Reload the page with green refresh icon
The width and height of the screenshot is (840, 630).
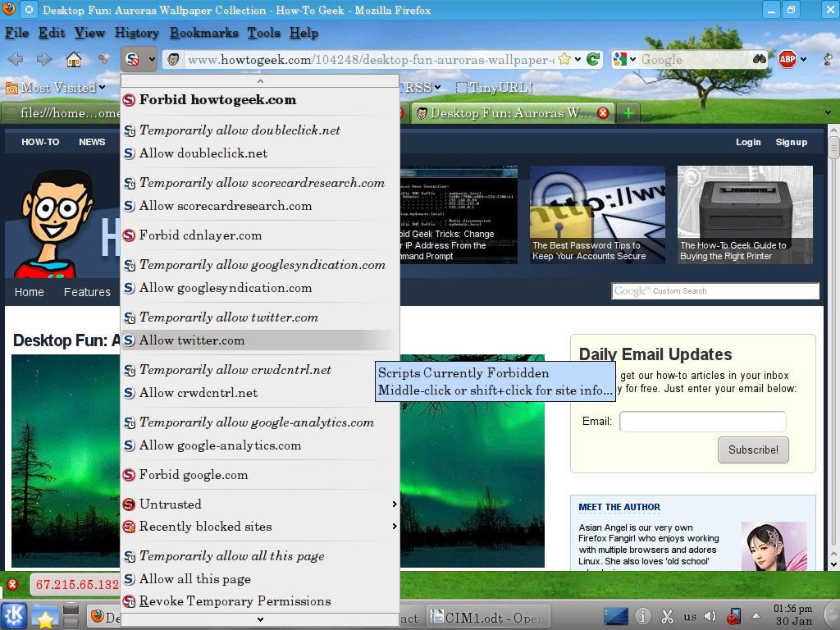coord(592,59)
